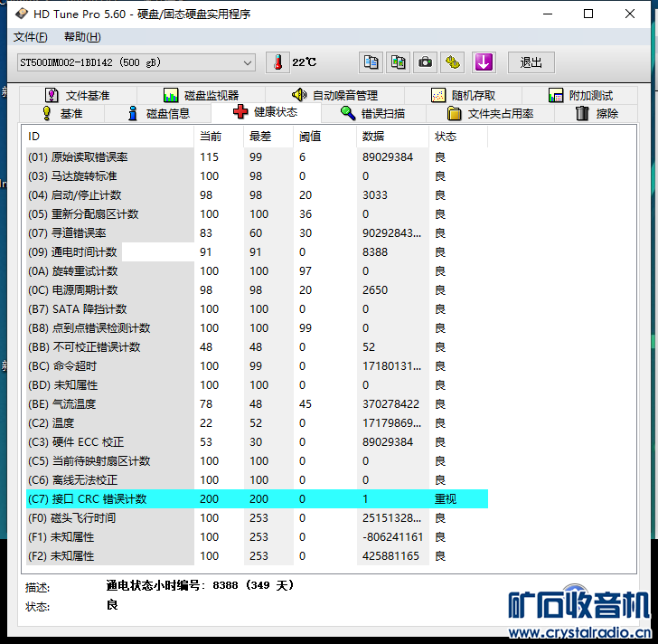Switch to the 基准 tab

coord(62,113)
